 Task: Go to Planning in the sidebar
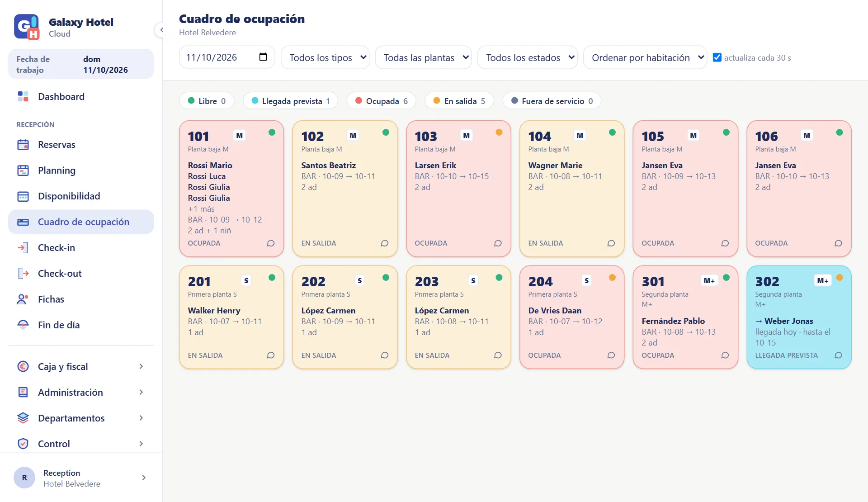coord(81,170)
